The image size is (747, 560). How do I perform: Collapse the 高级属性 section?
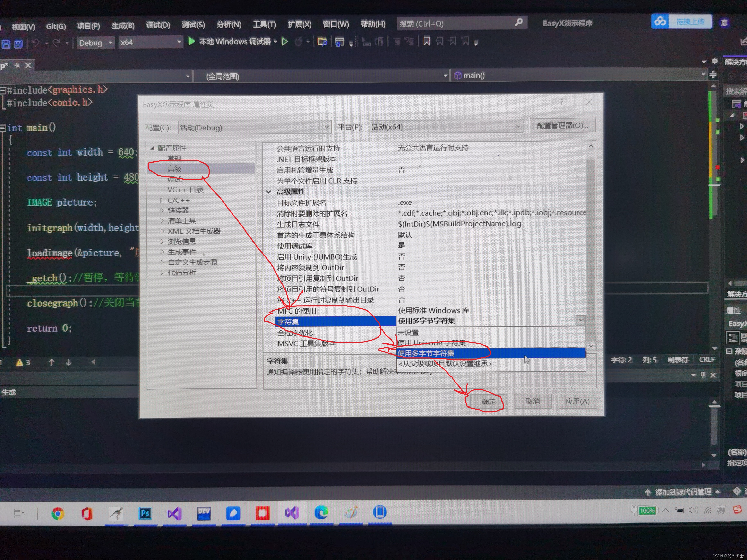[x=268, y=192]
